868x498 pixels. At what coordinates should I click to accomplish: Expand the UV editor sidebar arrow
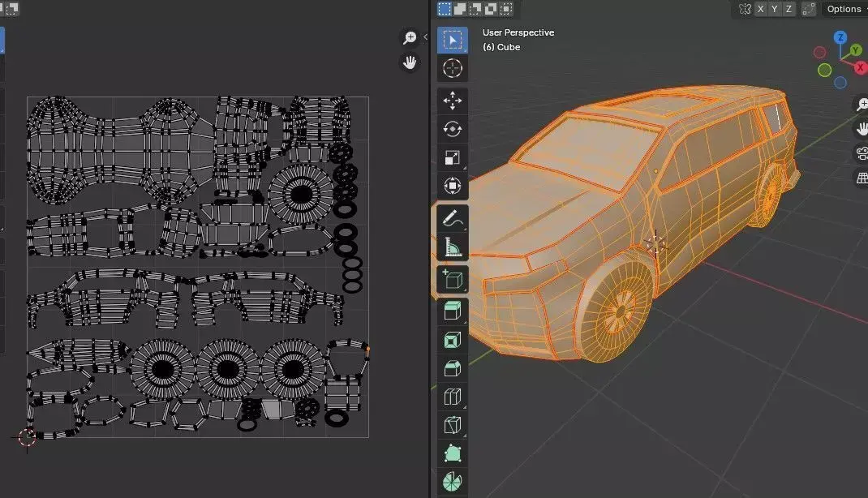[x=425, y=37]
